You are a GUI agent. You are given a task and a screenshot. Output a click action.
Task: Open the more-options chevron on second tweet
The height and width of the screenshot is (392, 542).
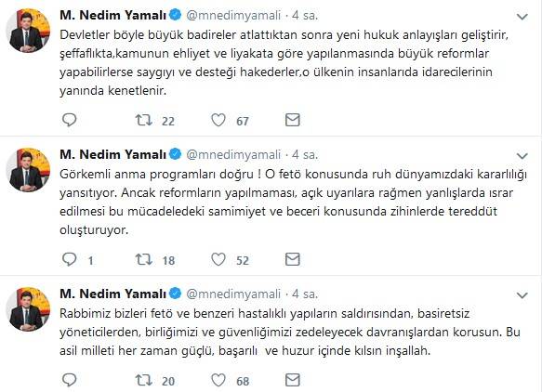click(522, 156)
